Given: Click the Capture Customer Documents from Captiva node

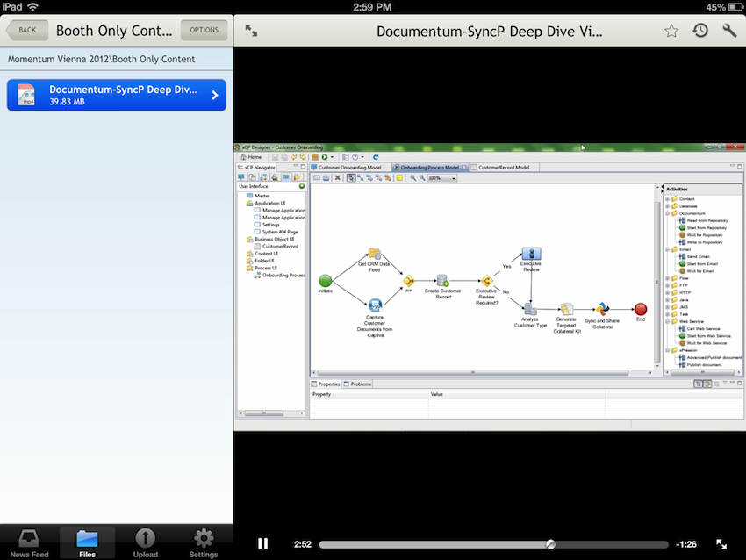Looking at the screenshot, I should click(x=375, y=305).
